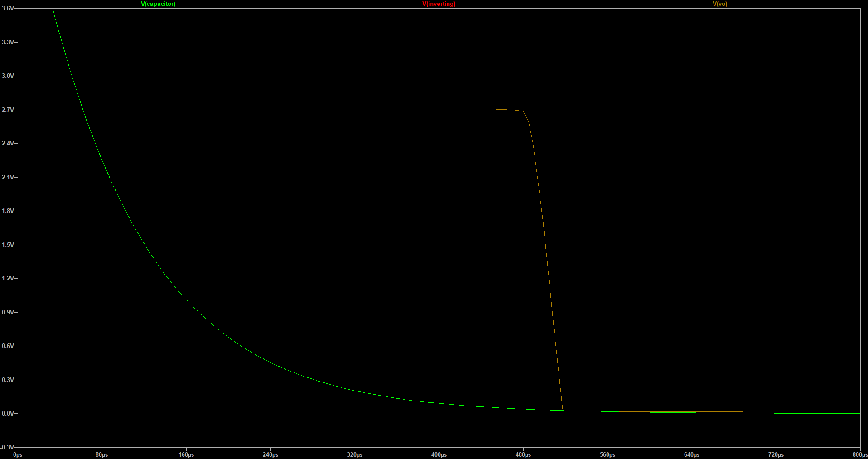Click the 2.1V y-axis label
The image size is (868, 459).
pyautogui.click(x=8, y=177)
